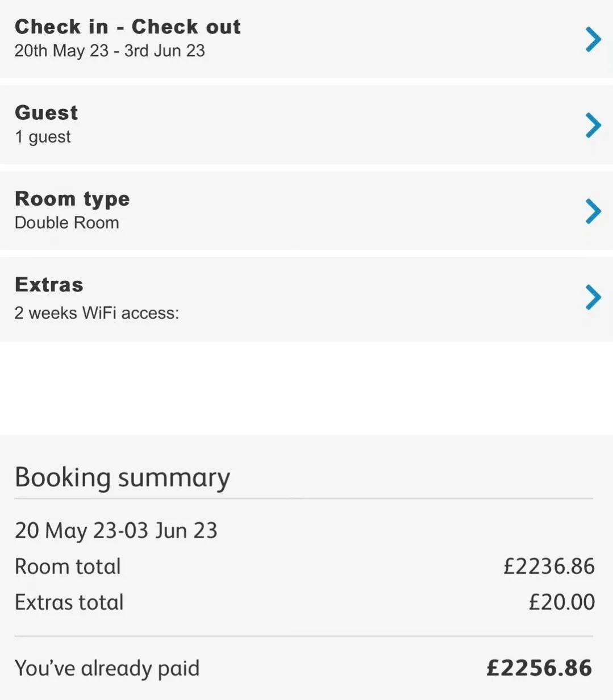
Task: Change the 1 guest value
Action: (x=43, y=137)
